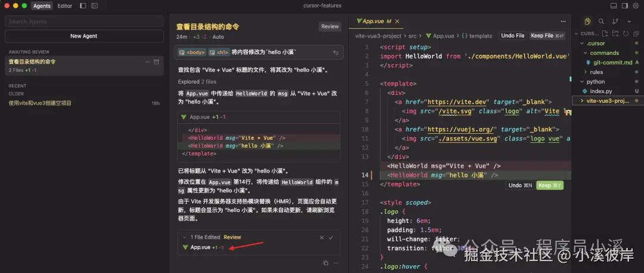Toggle the bottom panel icon at top right
Screen dimensions: 644x273
point(614,6)
